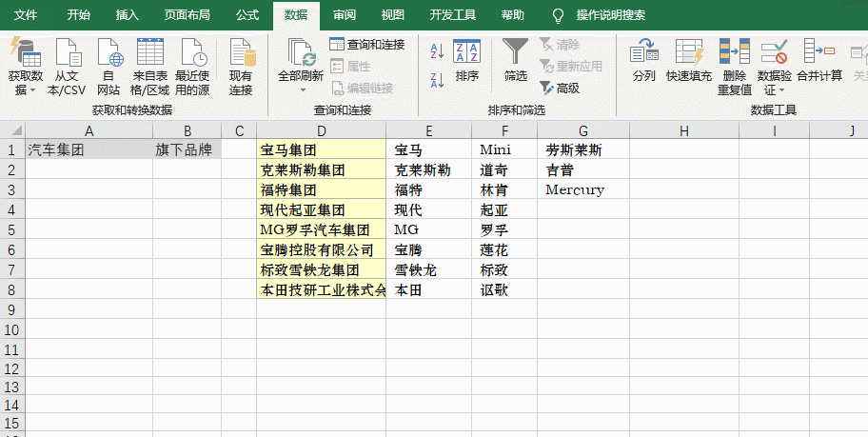Click the 获取数据 (Get Data) icon
Viewport: 868px width, 437px height.
25,52
